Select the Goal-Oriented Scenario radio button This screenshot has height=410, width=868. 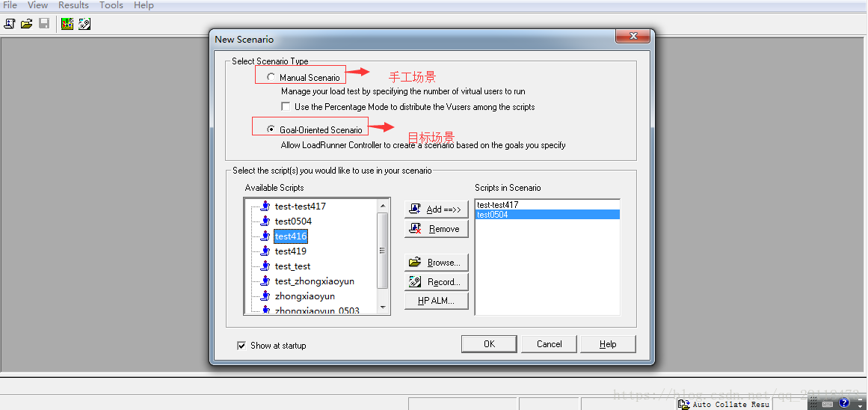click(271, 129)
